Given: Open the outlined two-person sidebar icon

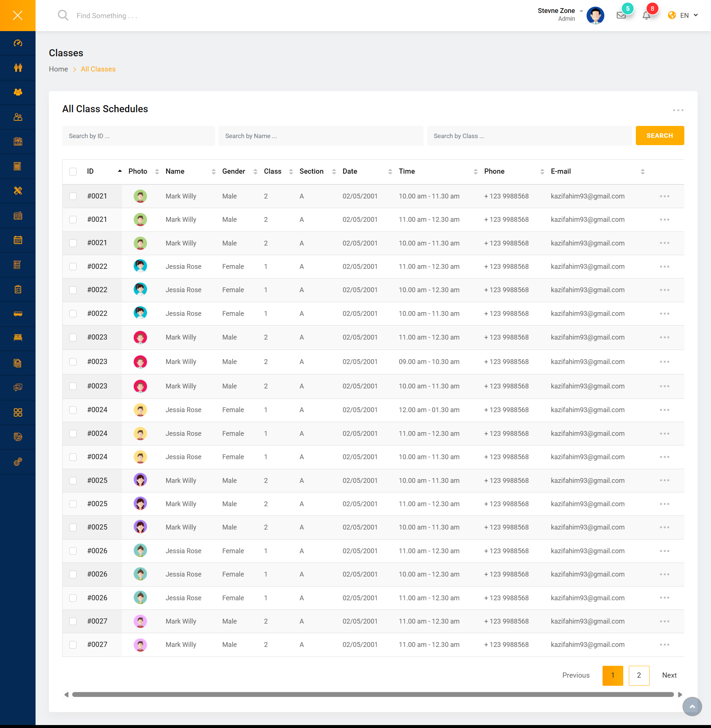Looking at the screenshot, I should [x=17, y=117].
